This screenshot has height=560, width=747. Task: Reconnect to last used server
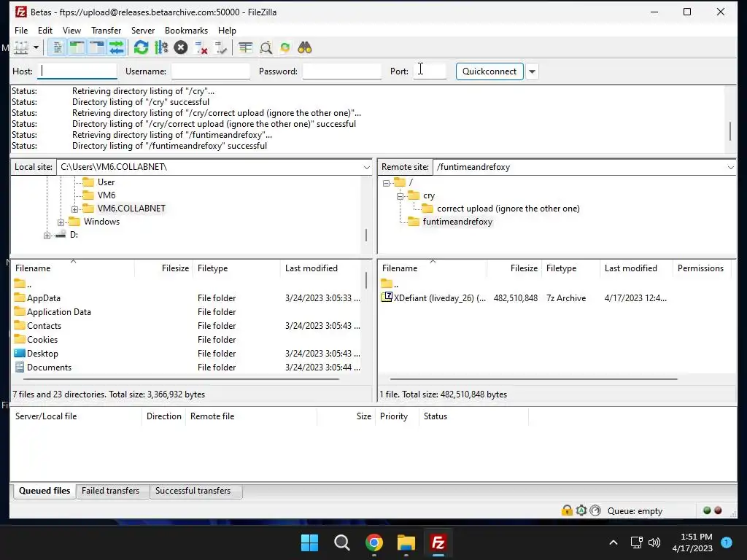point(220,47)
